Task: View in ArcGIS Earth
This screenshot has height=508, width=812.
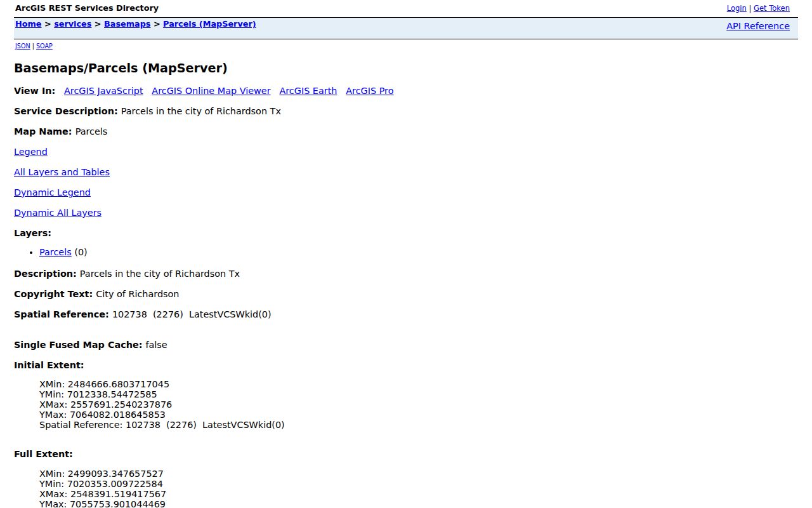Action: (x=308, y=91)
